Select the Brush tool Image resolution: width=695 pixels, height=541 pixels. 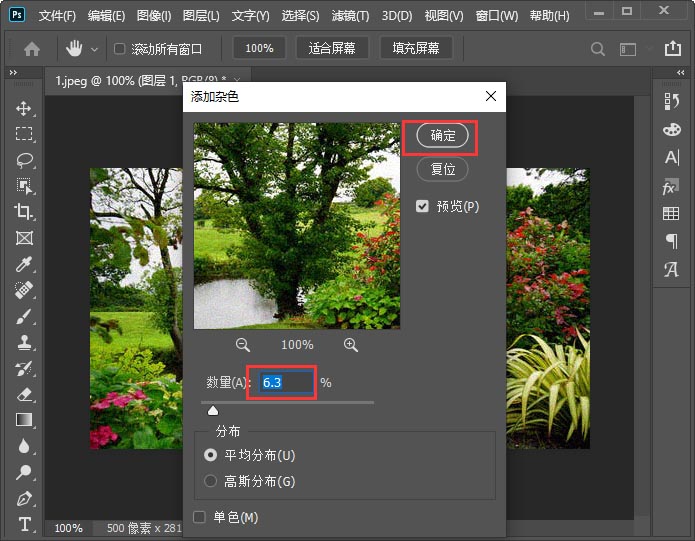coord(23,316)
